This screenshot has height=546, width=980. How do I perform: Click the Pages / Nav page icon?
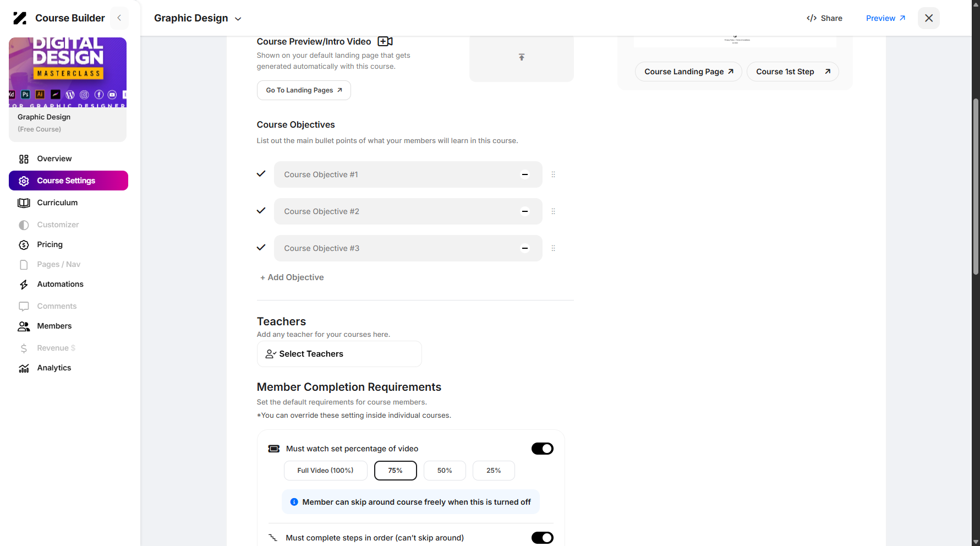pyautogui.click(x=24, y=265)
